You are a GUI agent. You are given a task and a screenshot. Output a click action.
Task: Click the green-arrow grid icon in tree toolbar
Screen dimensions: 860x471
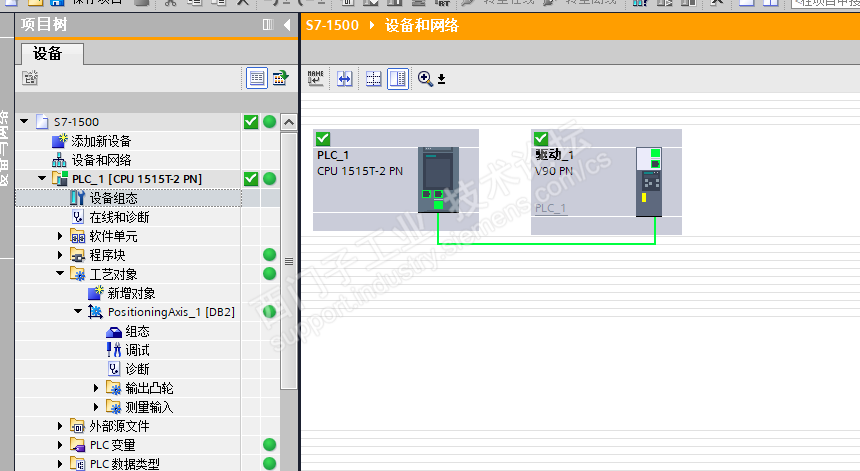pos(281,78)
